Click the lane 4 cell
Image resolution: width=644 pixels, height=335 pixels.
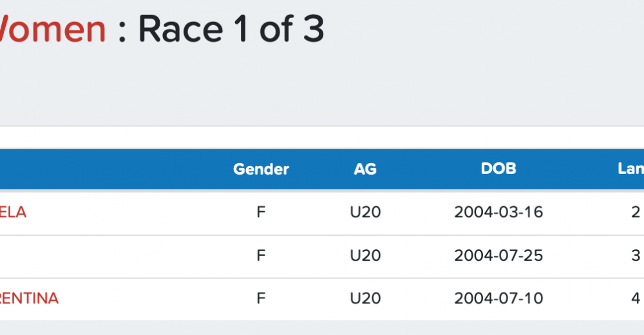tap(636, 299)
